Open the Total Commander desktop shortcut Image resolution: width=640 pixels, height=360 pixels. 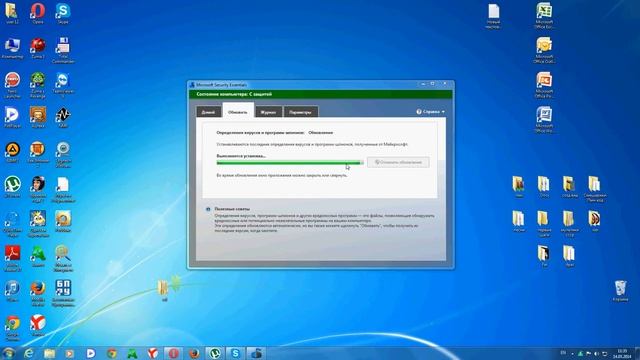pyautogui.click(x=63, y=50)
